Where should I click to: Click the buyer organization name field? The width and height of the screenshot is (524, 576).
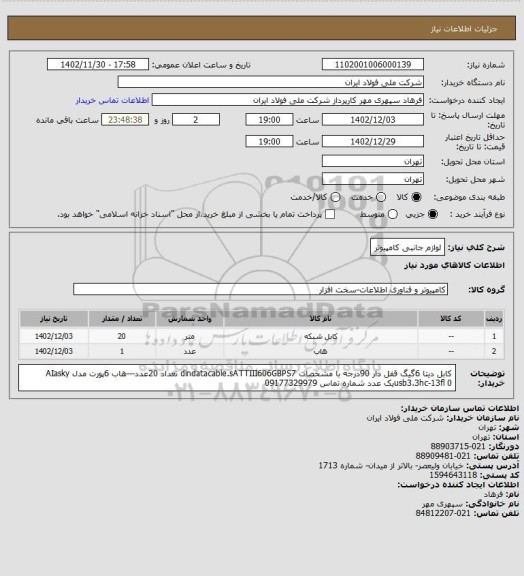270,82
